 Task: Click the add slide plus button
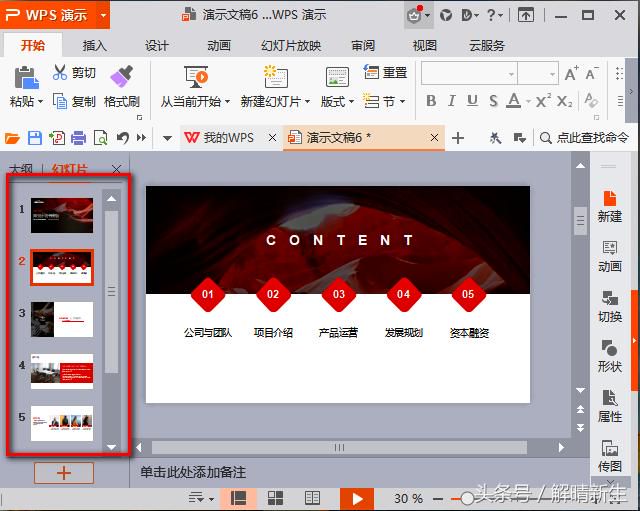pos(64,473)
